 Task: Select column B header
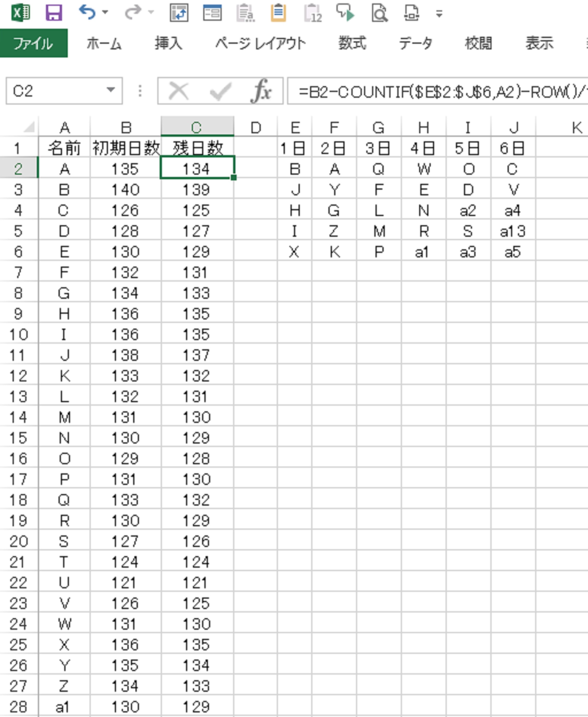(126, 128)
